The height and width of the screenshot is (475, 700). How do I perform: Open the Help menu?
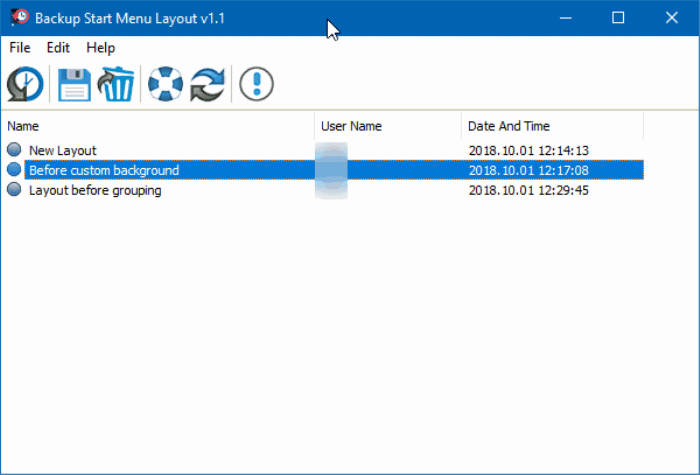(100, 47)
